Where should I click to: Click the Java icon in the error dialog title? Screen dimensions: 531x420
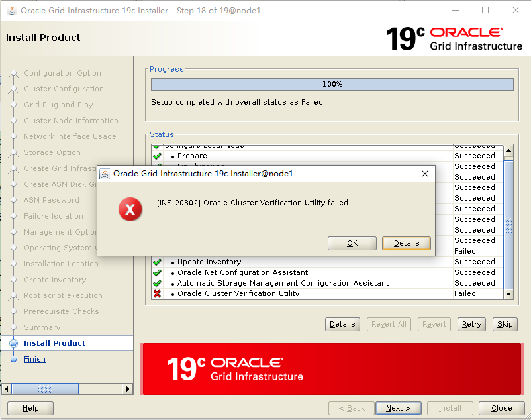pos(105,174)
